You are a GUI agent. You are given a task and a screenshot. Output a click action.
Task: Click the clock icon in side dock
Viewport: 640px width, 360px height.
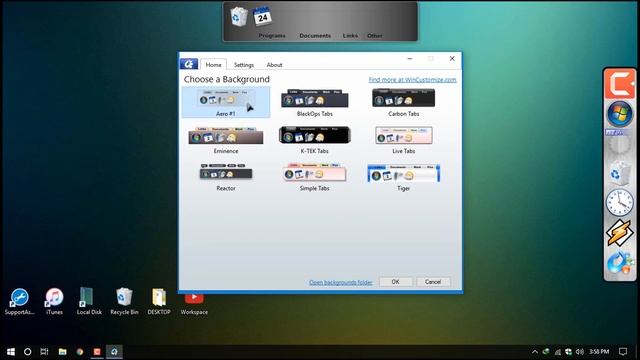pyautogui.click(x=620, y=202)
